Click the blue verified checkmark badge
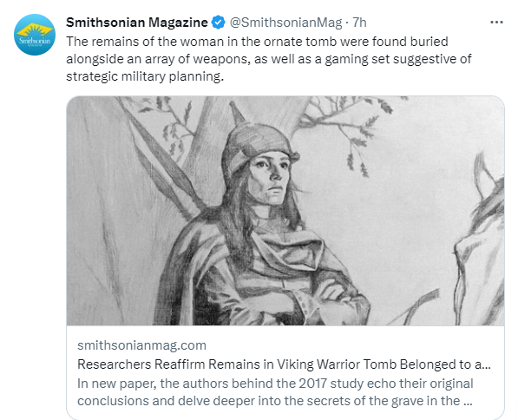Image resolution: width=518 pixels, height=420 pixels. [219, 23]
